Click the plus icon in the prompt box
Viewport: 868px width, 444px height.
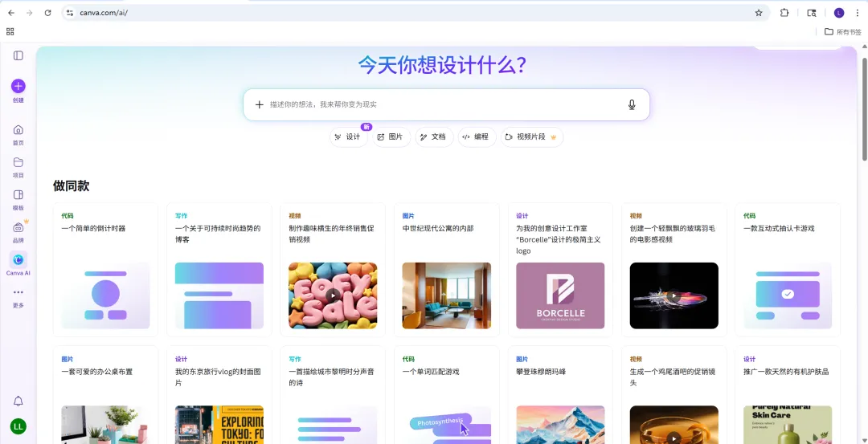coord(259,104)
